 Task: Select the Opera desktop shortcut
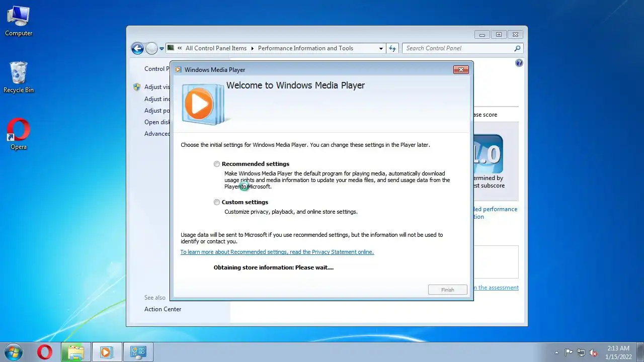(19, 134)
